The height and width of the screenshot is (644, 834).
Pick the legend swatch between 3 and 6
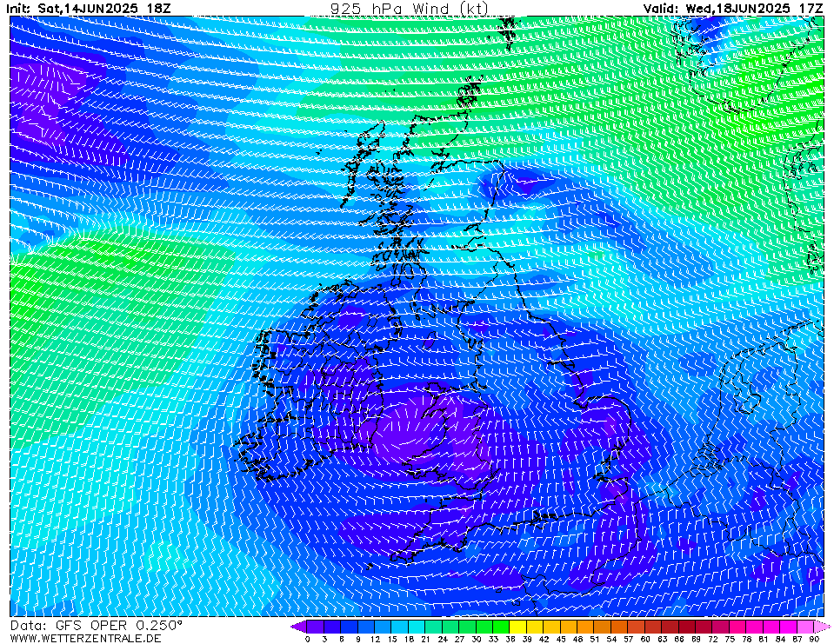coord(332,627)
